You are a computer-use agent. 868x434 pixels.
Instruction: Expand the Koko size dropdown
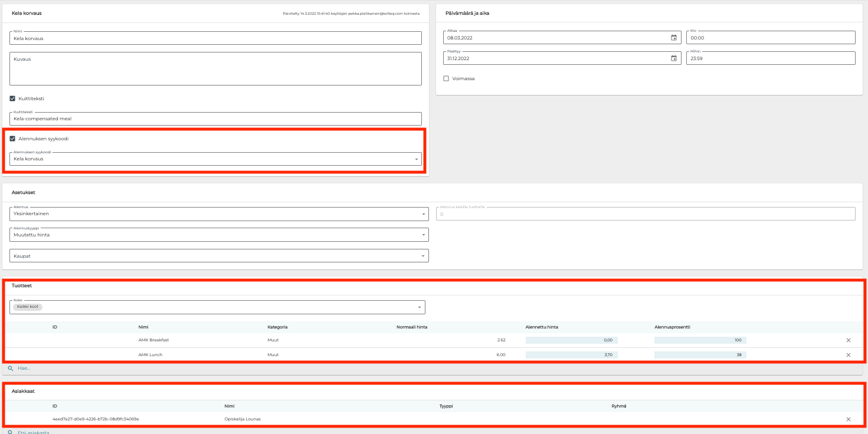click(x=217, y=307)
